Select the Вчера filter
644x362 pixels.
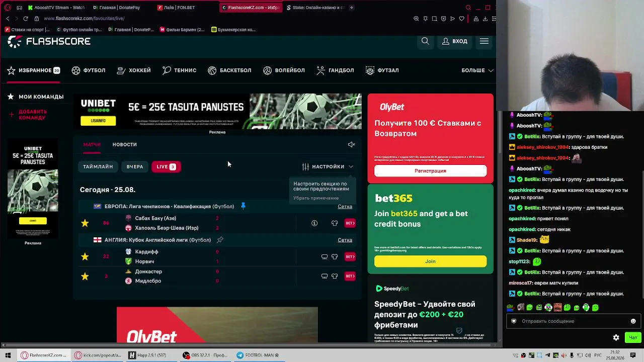pyautogui.click(x=135, y=166)
